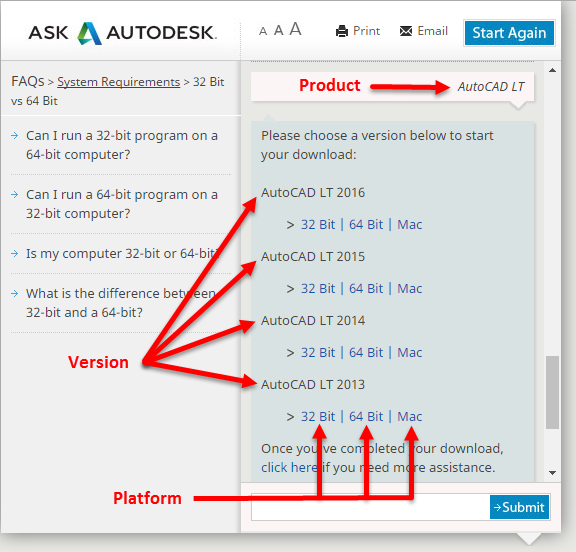Click the 'AutoCAD LT 2014' heading text
The image size is (576, 552).
tap(313, 320)
